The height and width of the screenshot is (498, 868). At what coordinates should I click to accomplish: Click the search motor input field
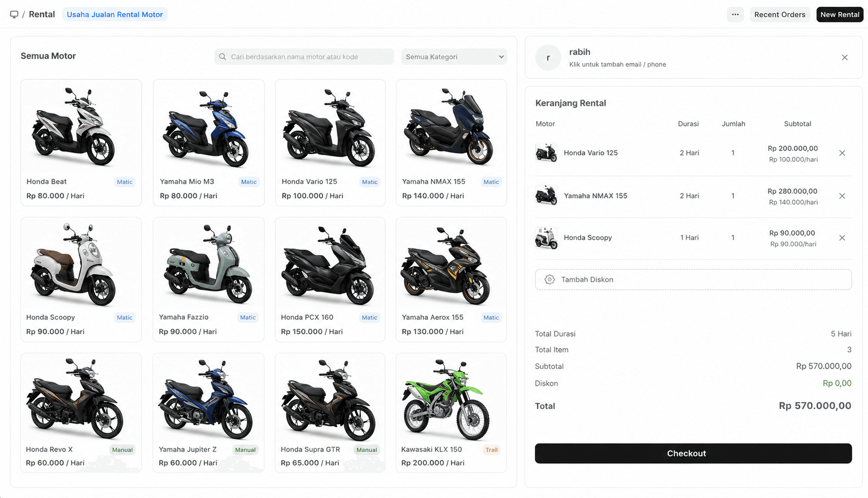[304, 57]
